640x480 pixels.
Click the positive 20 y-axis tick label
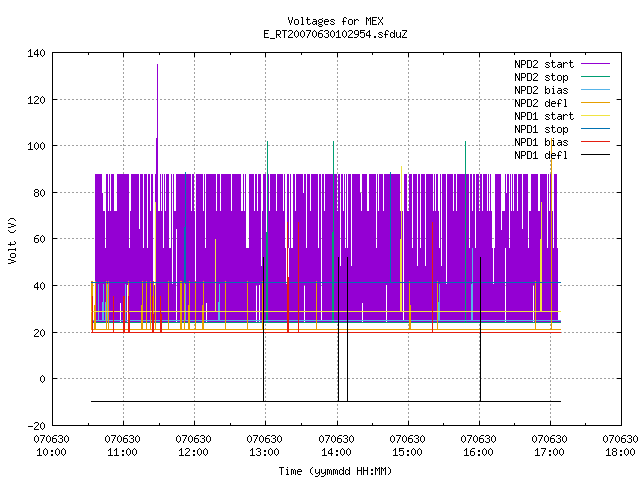39,333
